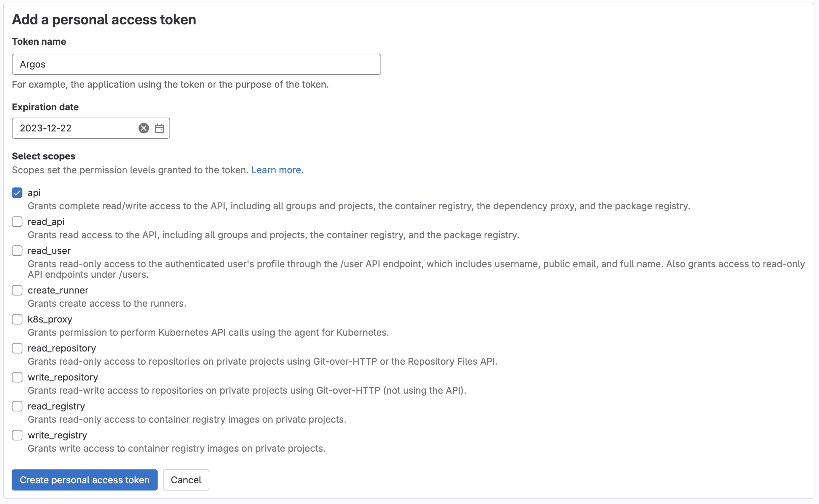Viewport: 819px width, 504px height.
Task: Open the expiration date calendar picker
Action: tap(160, 128)
